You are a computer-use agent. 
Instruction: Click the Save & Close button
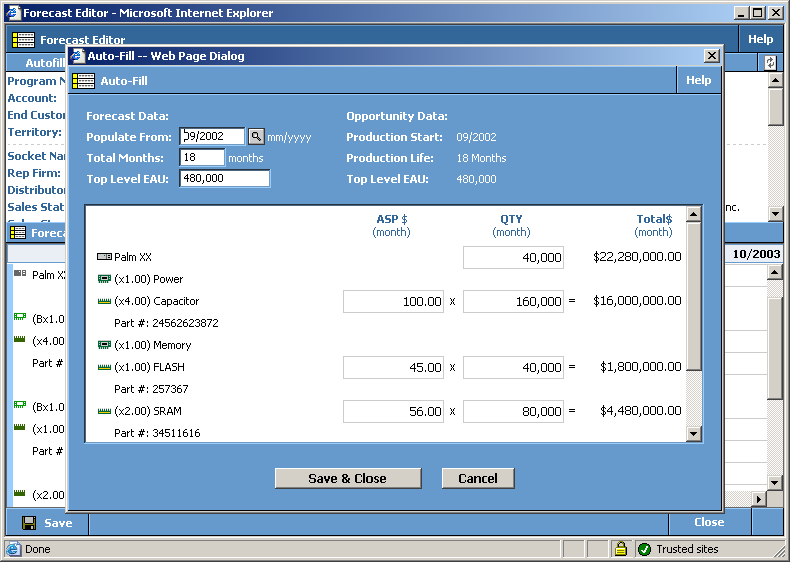[x=348, y=478]
